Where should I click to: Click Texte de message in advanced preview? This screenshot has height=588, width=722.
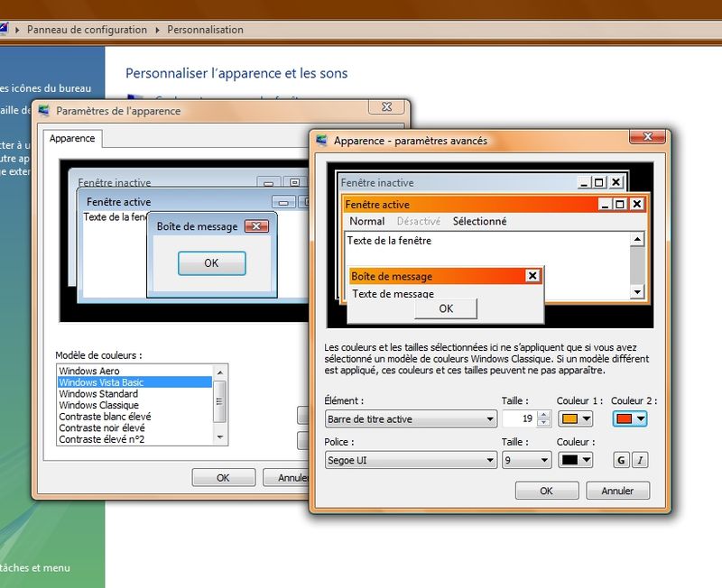tap(393, 293)
